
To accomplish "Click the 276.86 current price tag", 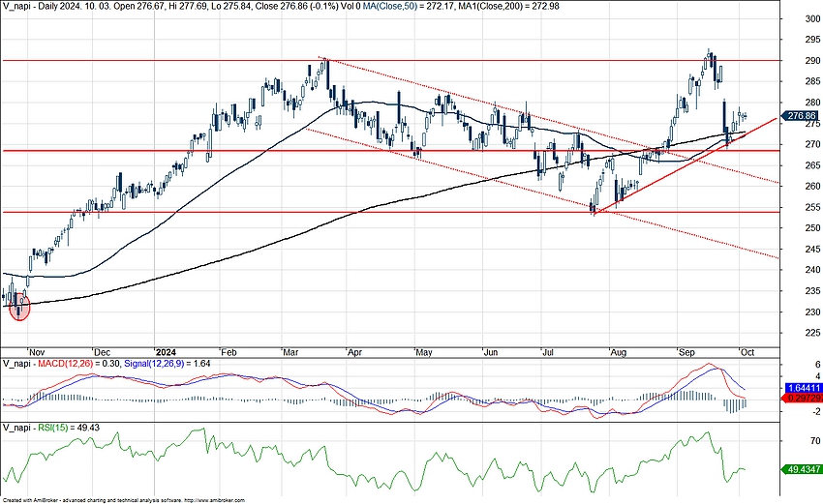I will (x=801, y=116).
